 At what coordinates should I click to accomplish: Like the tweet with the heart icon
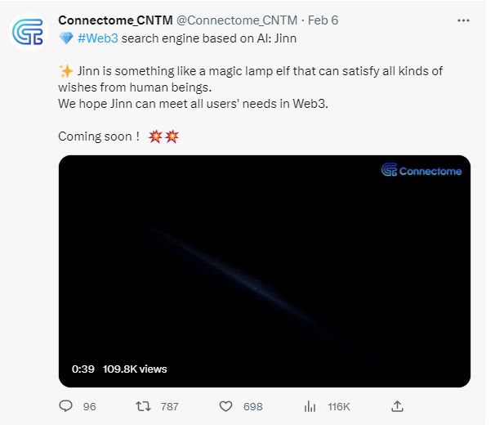click(227, 406)
